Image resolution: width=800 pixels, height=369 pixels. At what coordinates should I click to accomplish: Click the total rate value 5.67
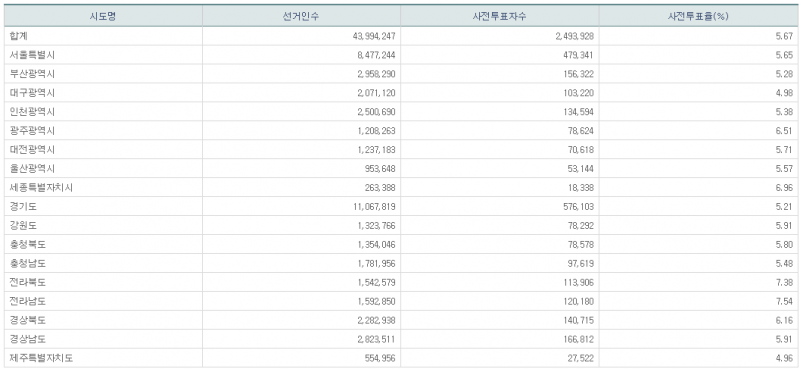point(784,36)
